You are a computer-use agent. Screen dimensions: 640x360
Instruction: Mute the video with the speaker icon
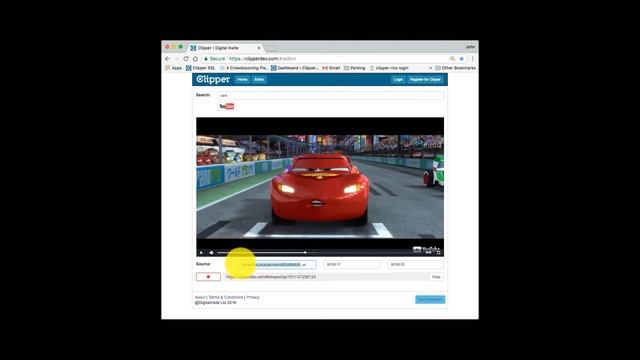(x=211, y=253)
